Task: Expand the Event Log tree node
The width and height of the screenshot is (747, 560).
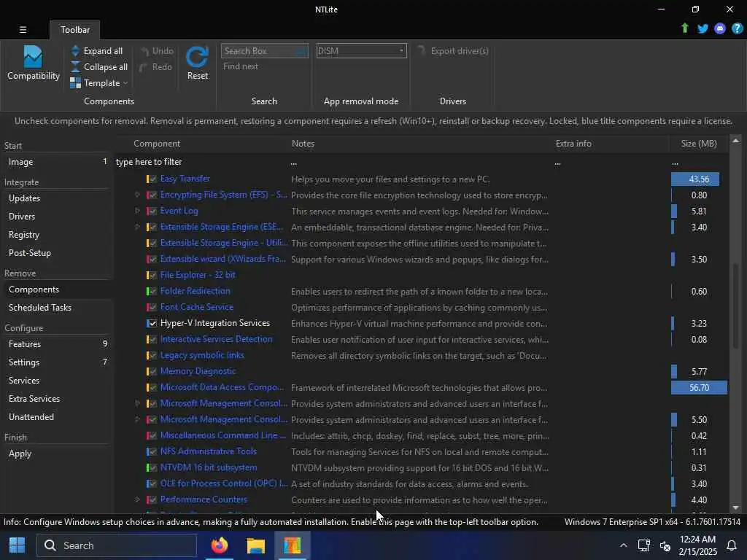Action: click(137, 211)
